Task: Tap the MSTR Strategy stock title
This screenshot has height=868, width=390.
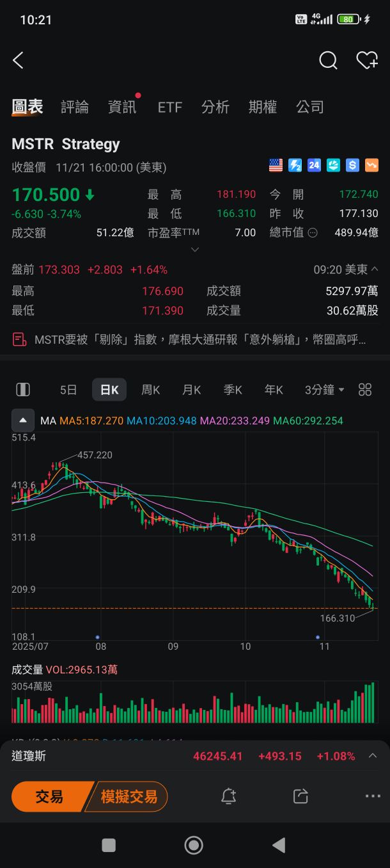Action: (x=66, y=144)
